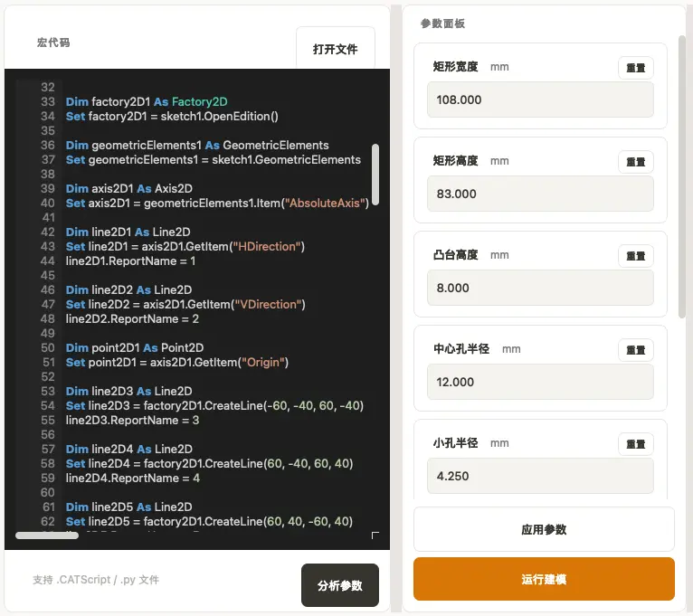Reset the 小孔半径 parameter

tap(635, 444)
